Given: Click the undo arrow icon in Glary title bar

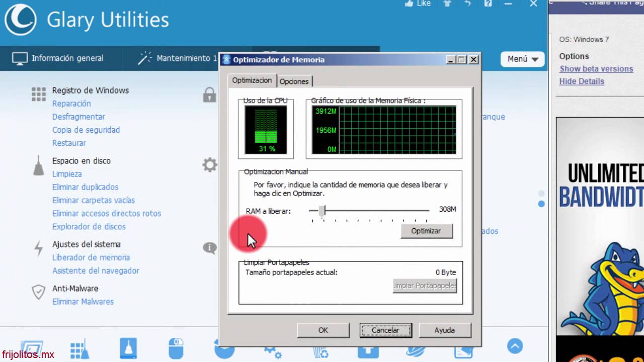Looking at the screenshot, I should point(467,3).
